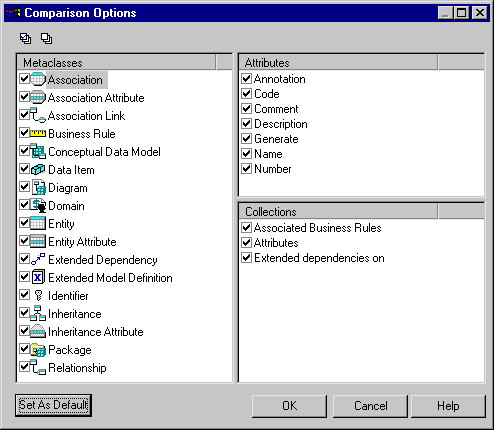
Task: Select the Relationship metaclass item
Action: [x=77, y=368]
